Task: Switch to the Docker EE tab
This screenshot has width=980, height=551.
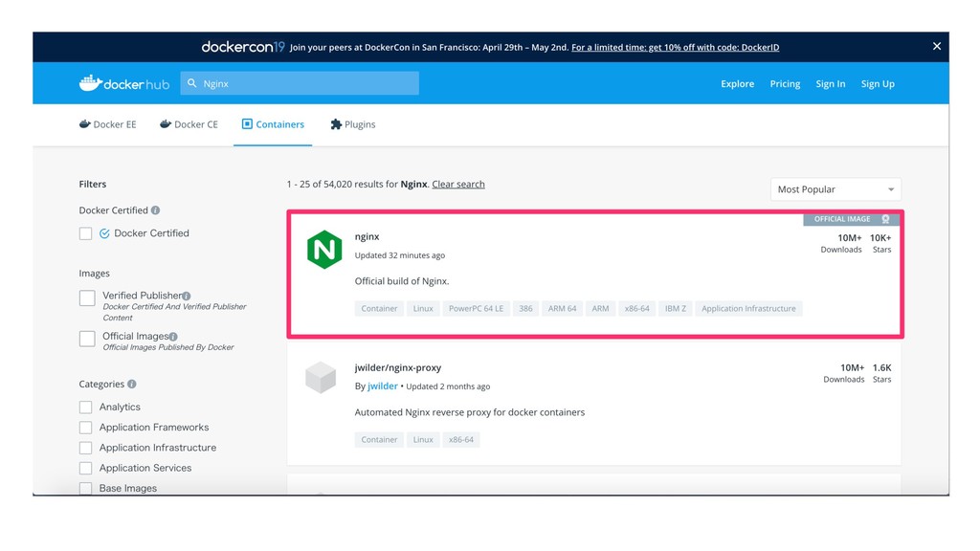Action: coord(107,124)
